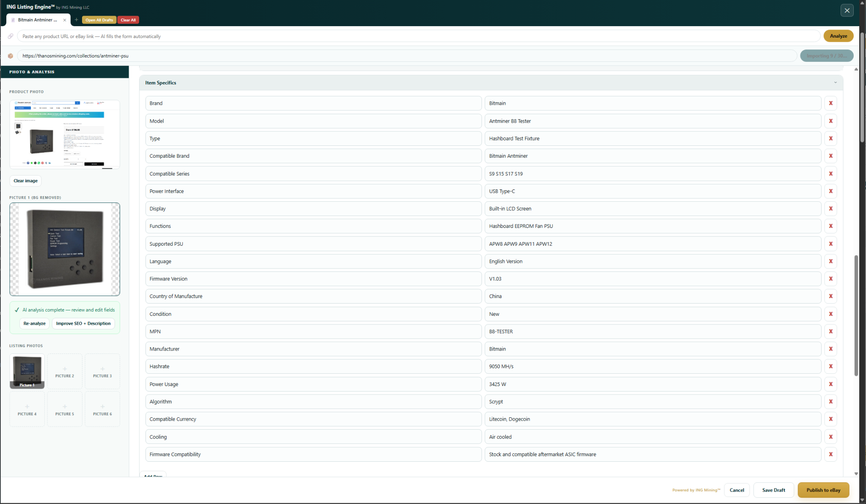
Task: Delete the Language row
Action: pyautogui.click(x=830, y=261)
